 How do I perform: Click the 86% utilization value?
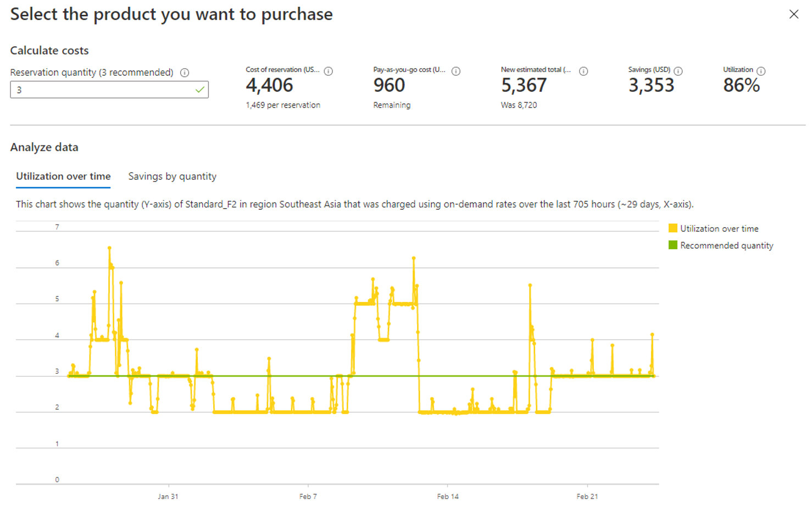click(741, 85)
